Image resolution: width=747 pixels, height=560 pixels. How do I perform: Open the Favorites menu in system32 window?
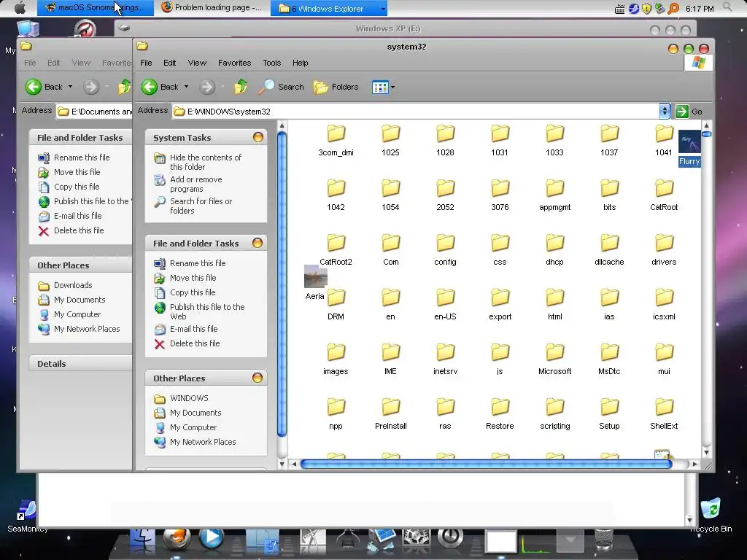(x=234, y=63)
